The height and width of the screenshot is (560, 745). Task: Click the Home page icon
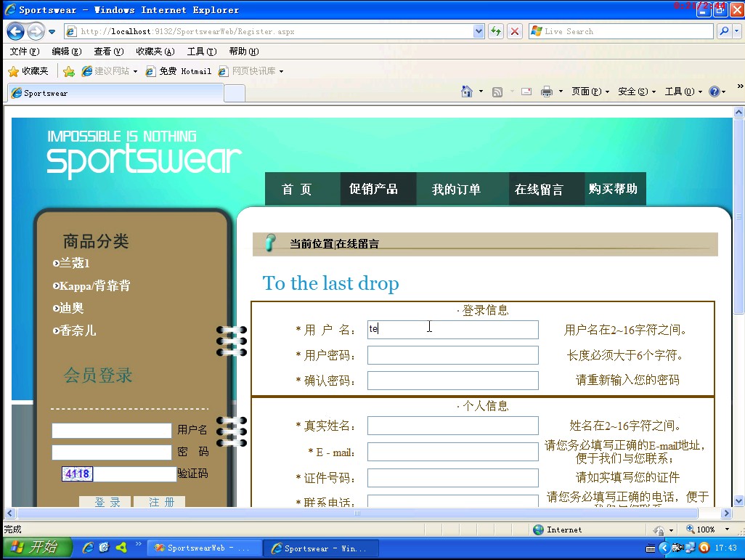[x=467, y=92]
